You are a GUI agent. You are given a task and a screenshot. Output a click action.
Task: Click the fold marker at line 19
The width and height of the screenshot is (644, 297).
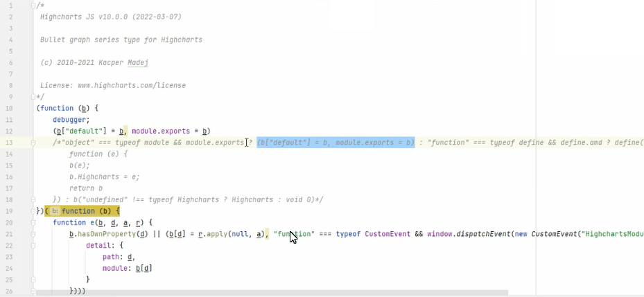[x=33, y=210]
